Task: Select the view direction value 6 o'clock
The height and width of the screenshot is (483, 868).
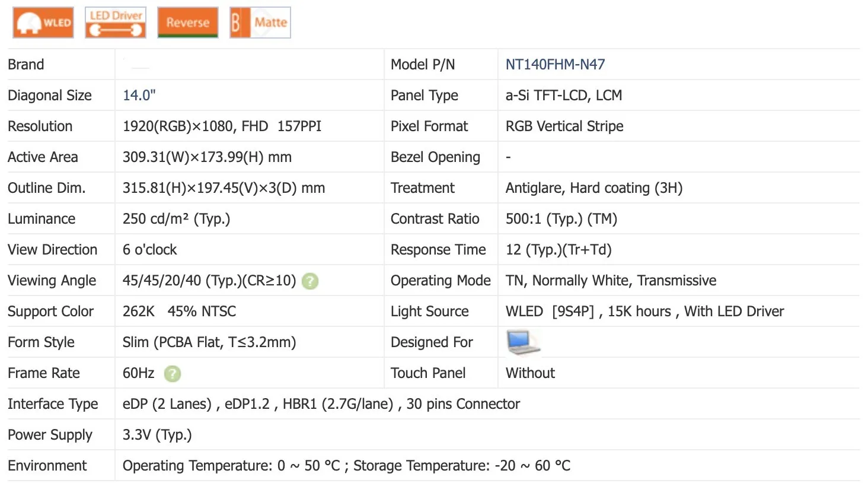Action: (x=149, y=250)
